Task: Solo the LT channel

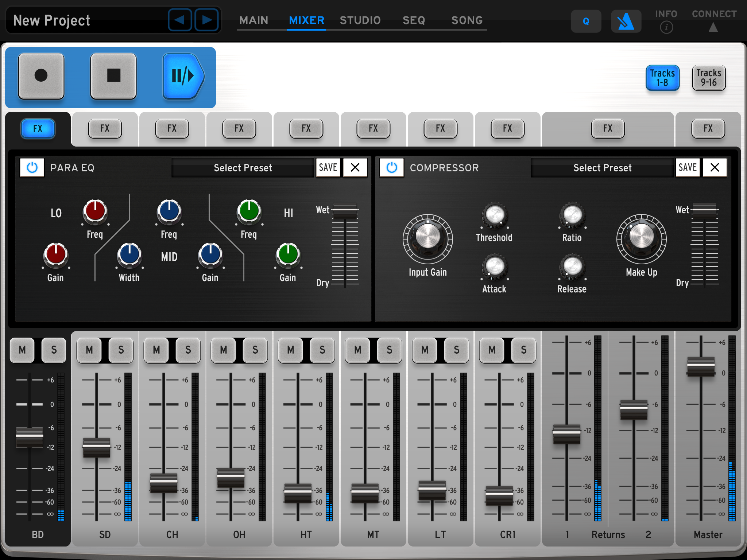Action: click(457, 350)
